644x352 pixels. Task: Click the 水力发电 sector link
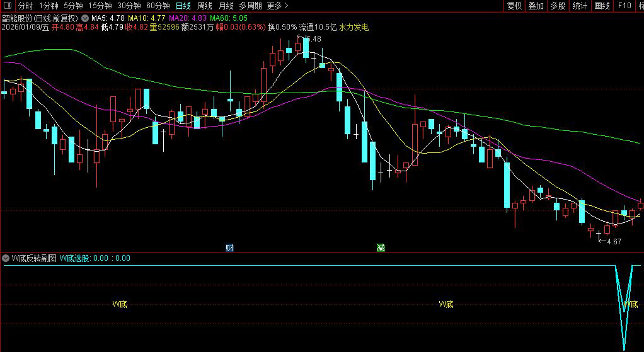[354, 28]
